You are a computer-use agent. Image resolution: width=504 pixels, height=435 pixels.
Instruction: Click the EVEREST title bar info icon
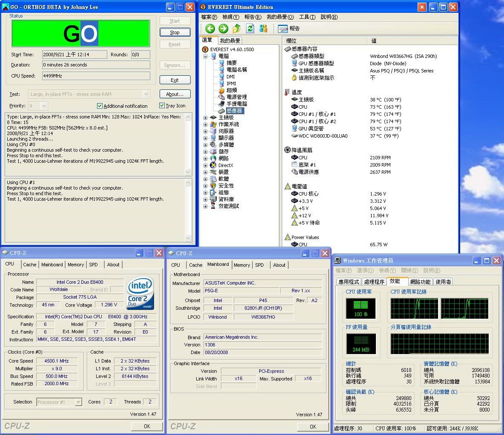pyautogui.click(x=203, y=7)
